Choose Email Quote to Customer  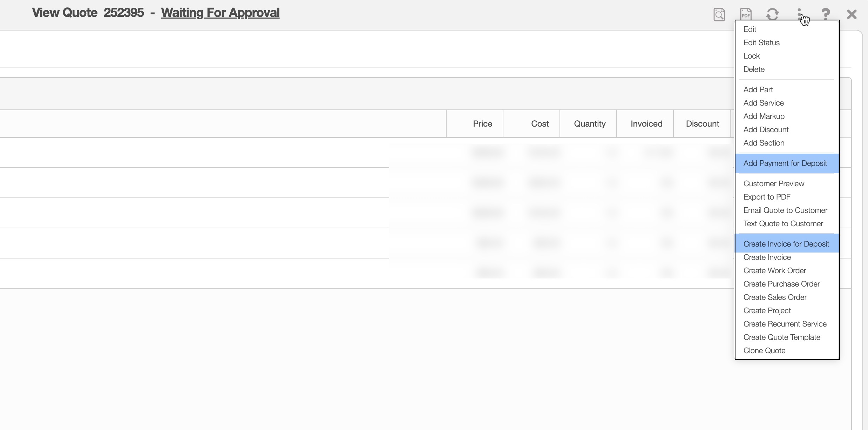[x=785, y=210]
